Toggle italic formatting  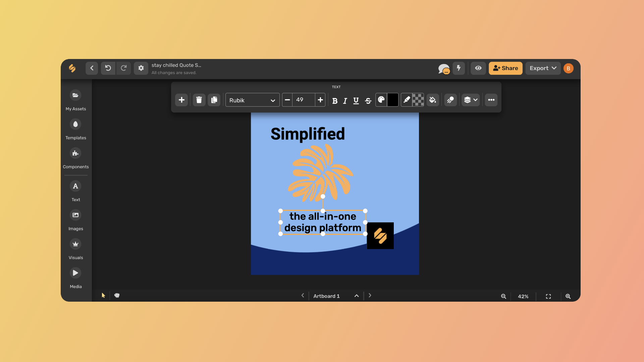345,101
